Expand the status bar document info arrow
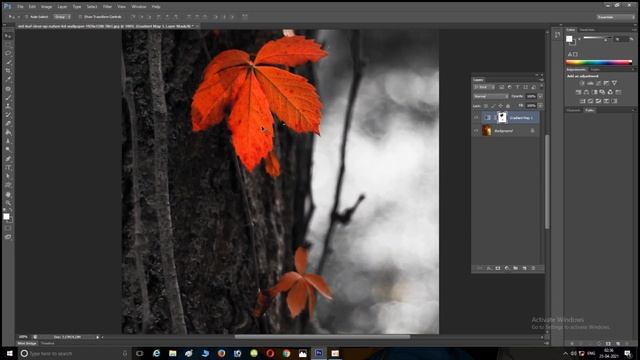 point(98,337)
